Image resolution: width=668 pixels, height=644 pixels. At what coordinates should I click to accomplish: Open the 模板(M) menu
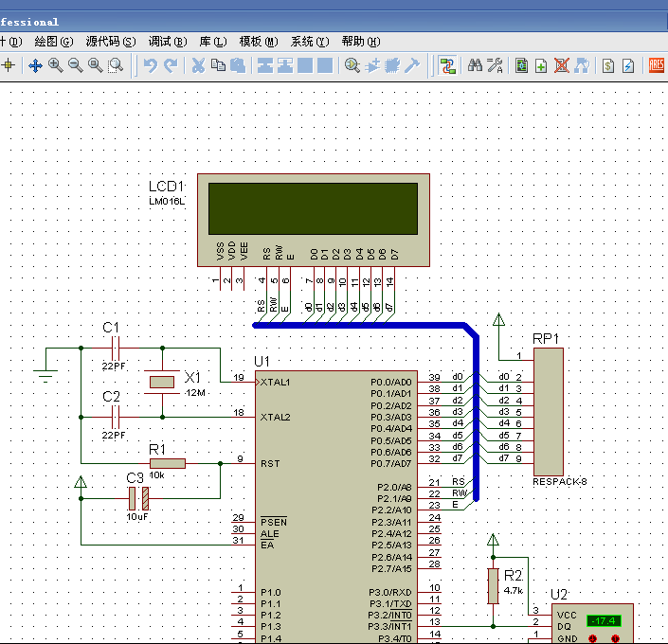point(259,42)
